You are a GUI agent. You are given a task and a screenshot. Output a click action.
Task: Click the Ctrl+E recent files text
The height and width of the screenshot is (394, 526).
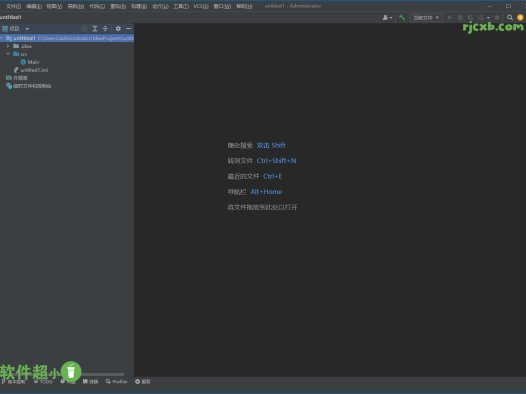pyautogui.click(x=273, y=176)
